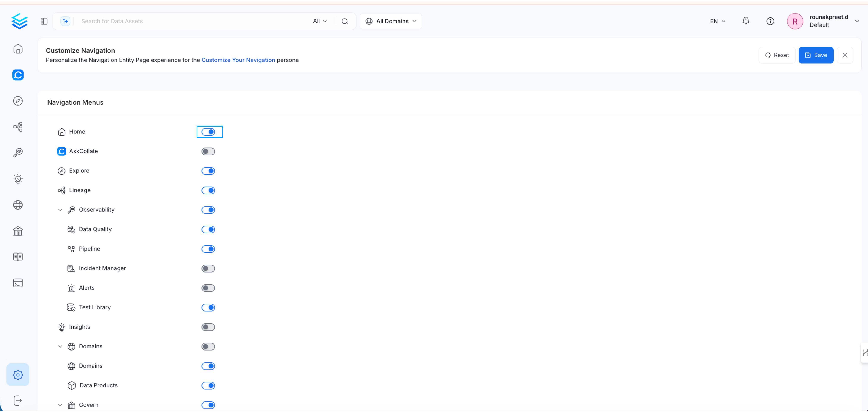Click the Customize Your Navigation link
Image resolution: width=868 pixels, height=412 pixels.
(239, 60)
